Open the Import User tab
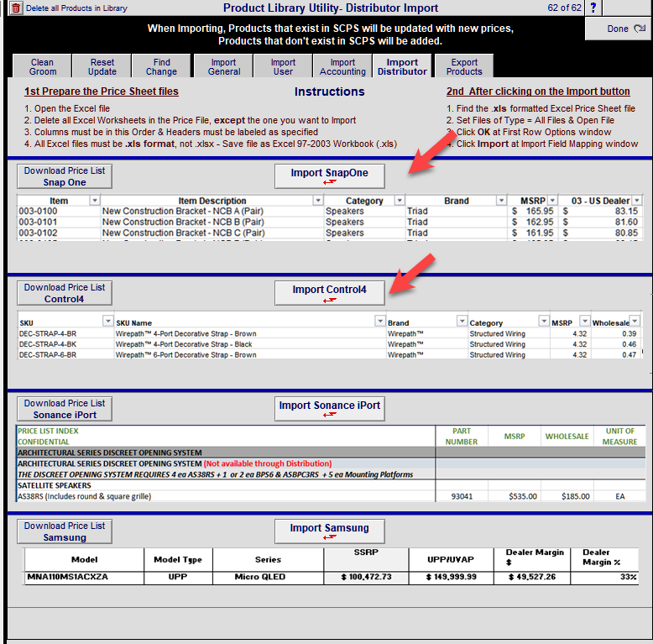This screenshot has width=653, height=644. pos(283,66)
